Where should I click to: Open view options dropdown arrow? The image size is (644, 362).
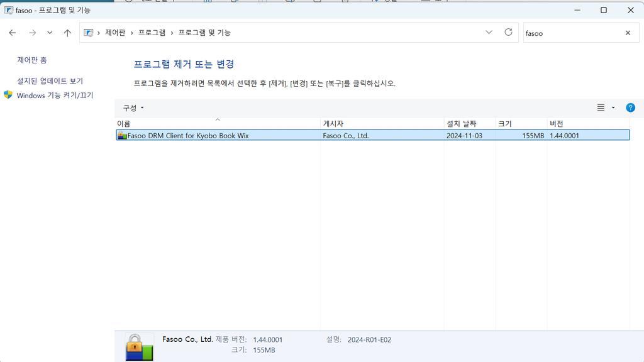point(613,107)
